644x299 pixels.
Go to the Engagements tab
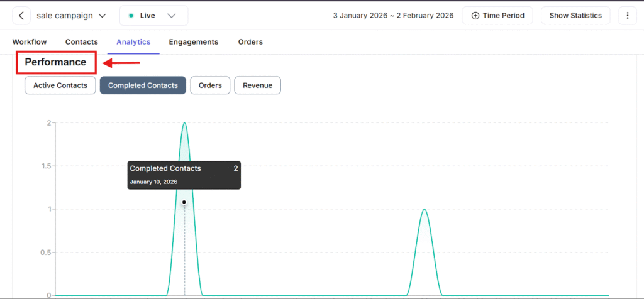click(x=193, y=42)
